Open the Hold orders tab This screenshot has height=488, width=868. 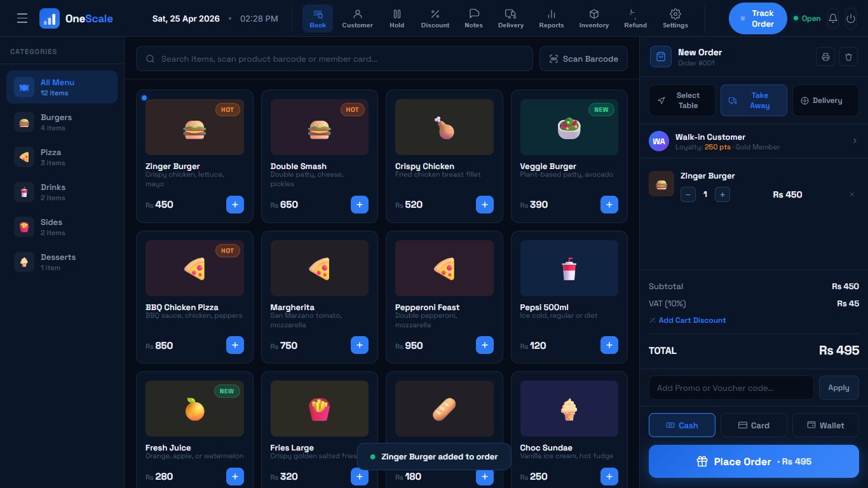pyautogui.click(x=397, y=18)
